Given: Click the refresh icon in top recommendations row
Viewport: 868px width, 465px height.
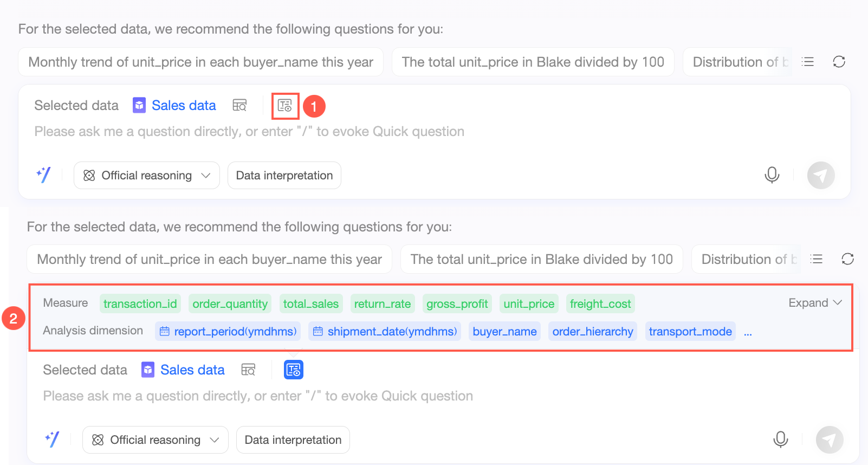Looking at the screenshot, I should pos(839,62).
